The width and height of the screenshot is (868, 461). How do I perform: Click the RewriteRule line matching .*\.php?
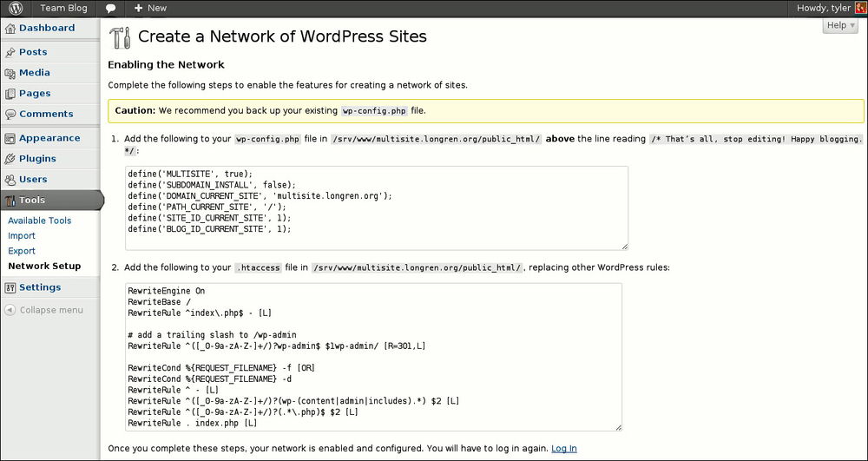click(x=243, y=412)
